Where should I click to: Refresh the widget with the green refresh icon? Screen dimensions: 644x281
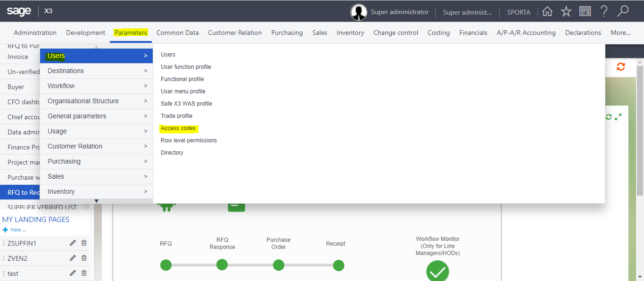(608, 116)
